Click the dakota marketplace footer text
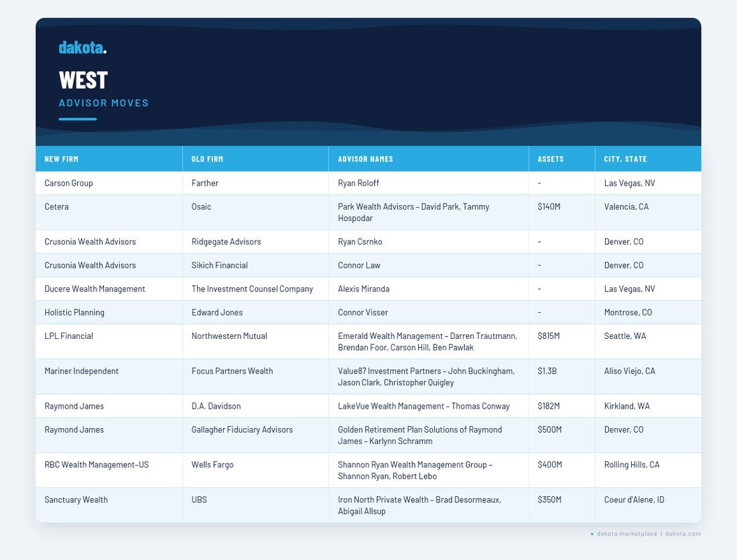The height and width of the screenshot is (560, 737). point(627,534)
